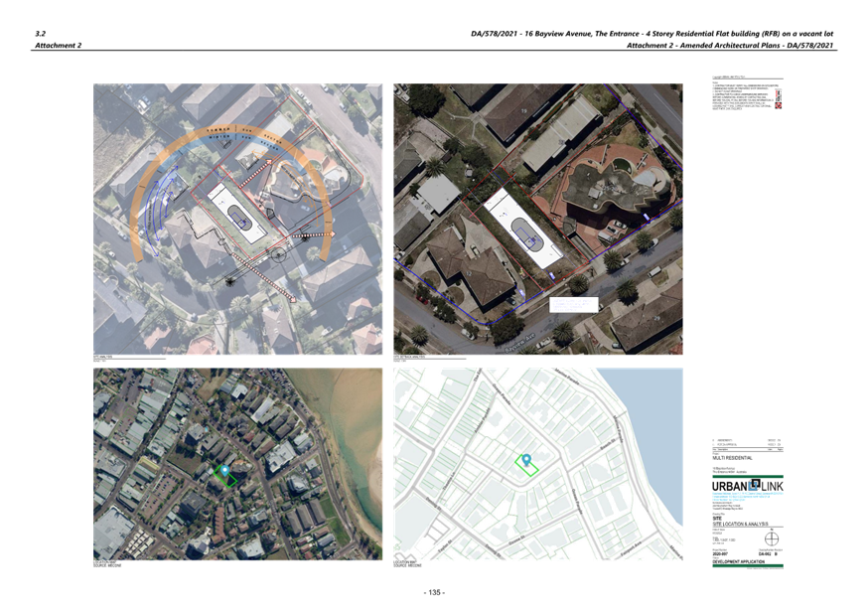Screen dimensions: 868x614
Task: Click the north point compass symbol in title block
Action: (774, 539)
